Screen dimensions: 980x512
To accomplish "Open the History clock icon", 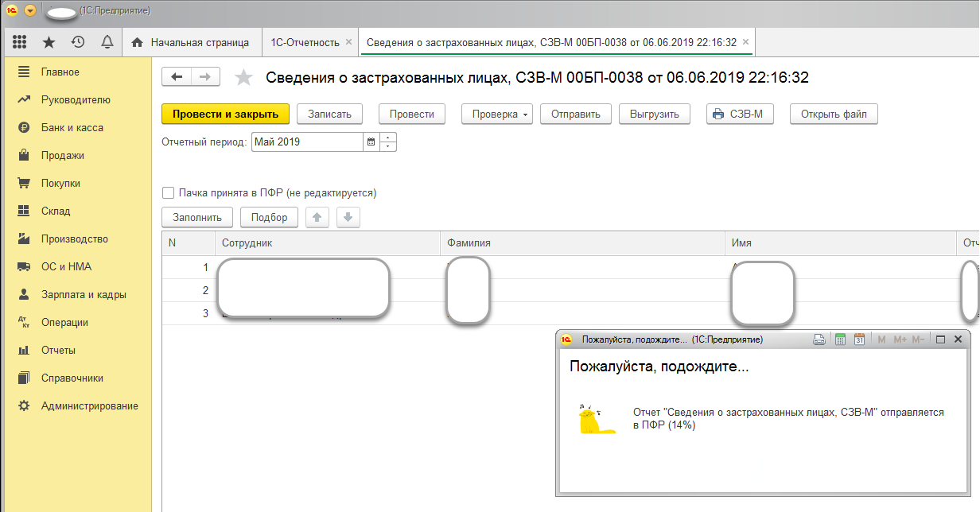I will (77, 42).
